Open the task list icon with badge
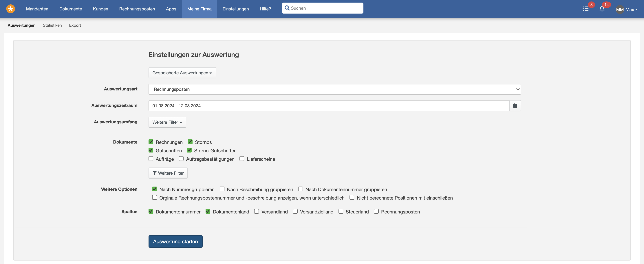This screenshot has height=264, width=644. coord(586,9)
